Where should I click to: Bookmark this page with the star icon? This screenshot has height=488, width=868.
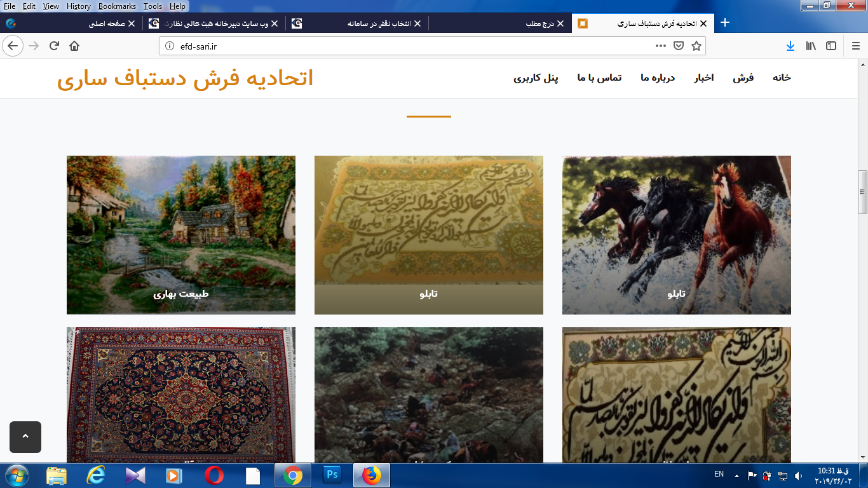click(696, 46)
